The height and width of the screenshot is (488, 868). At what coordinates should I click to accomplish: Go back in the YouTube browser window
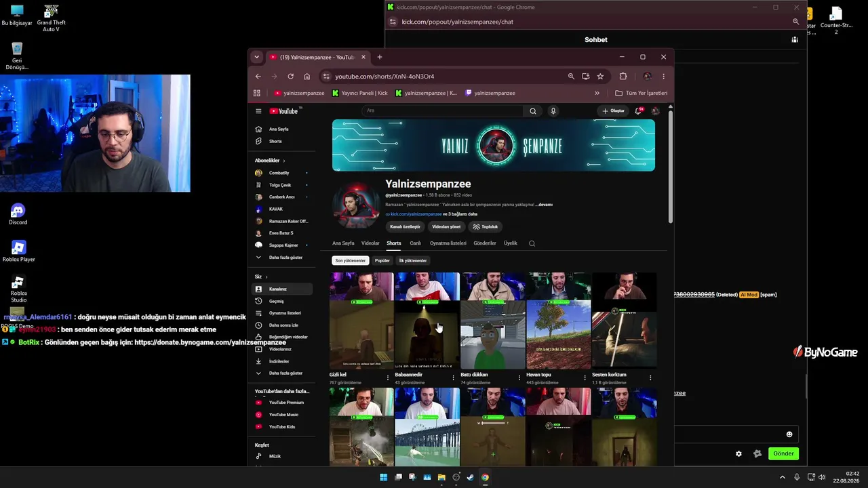pyautogui.click(x=258, y=77)
